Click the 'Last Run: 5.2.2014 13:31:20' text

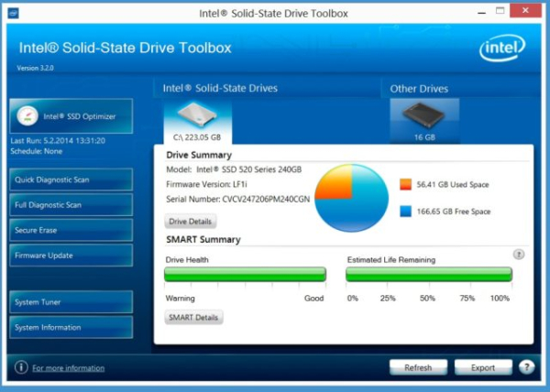pos(58,141)
